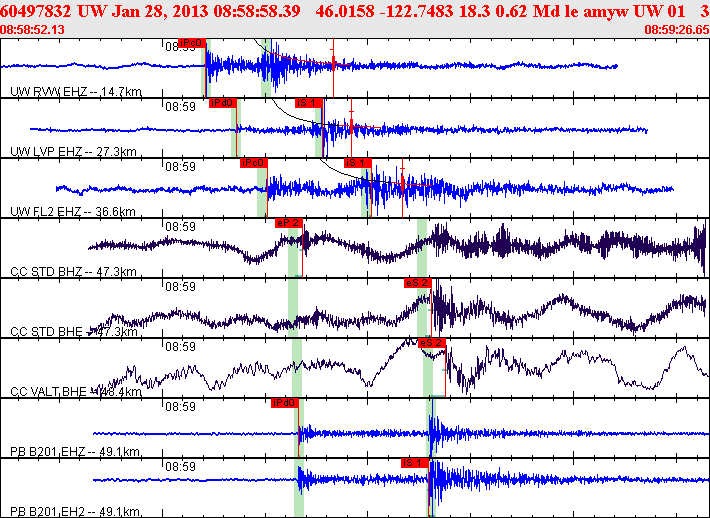The image size is (710, 518).
Task: Select the eS 2 pick flag on STD BHE
Action: (x=418, y=283)
